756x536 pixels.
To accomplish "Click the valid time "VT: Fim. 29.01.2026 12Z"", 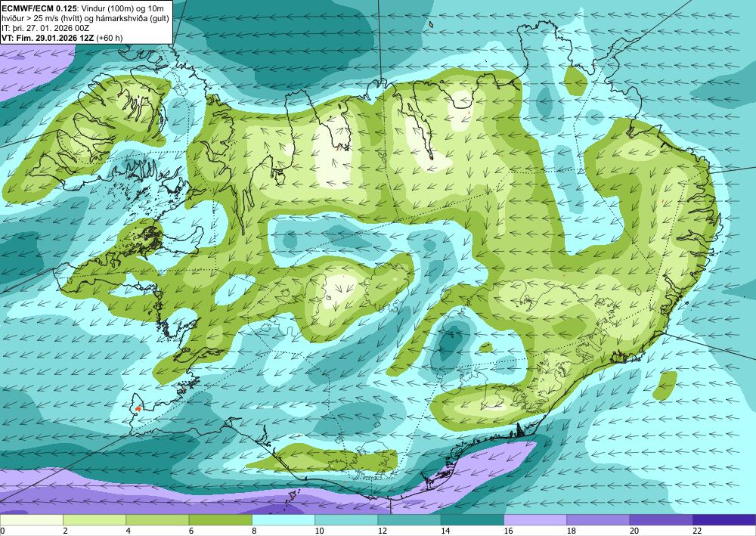I will [48, 38].
